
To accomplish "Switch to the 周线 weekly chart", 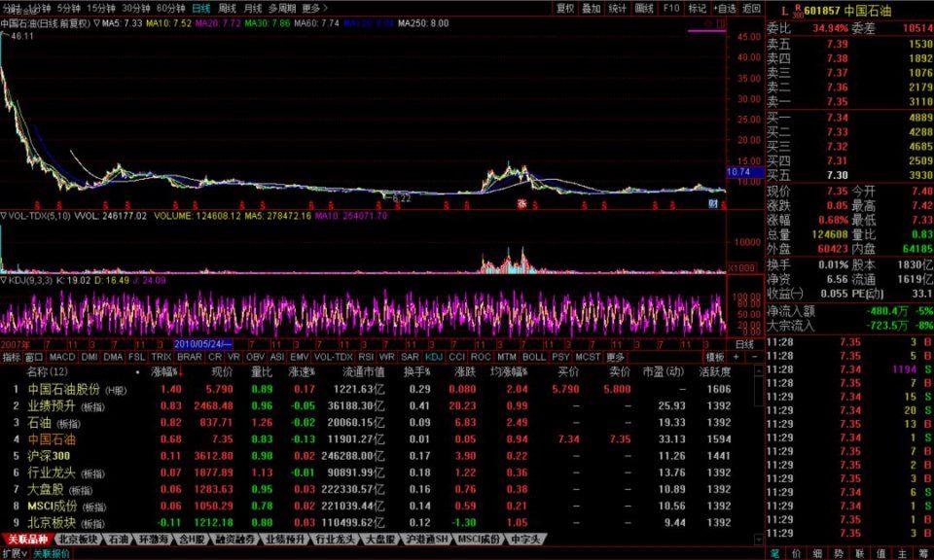I will (227, 8).
